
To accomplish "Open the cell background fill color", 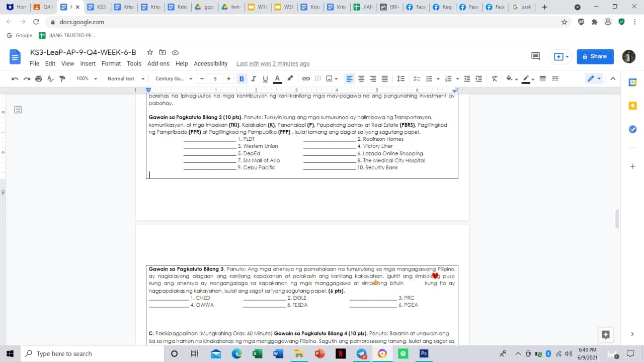I will point(512,79).
